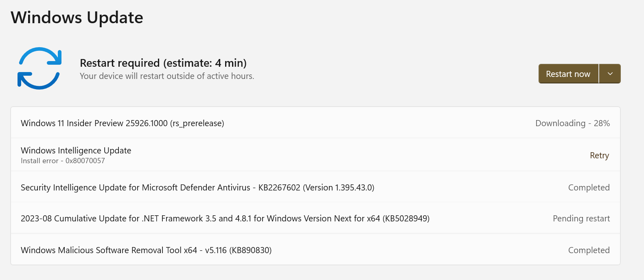Click Completed status of Malicious Software Removal Tool
Image resolution: width=644 pixels, height=280 pixels.
(x=589, y=250)
